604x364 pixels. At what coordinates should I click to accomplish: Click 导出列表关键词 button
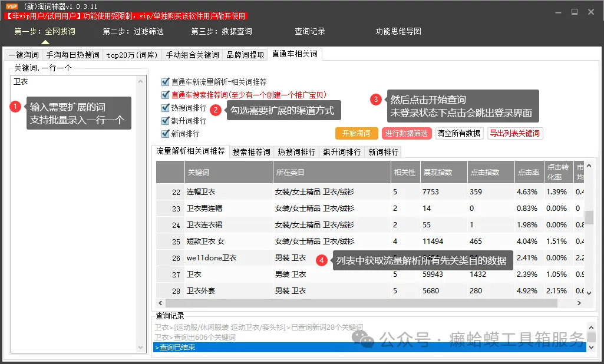(515, 133)
